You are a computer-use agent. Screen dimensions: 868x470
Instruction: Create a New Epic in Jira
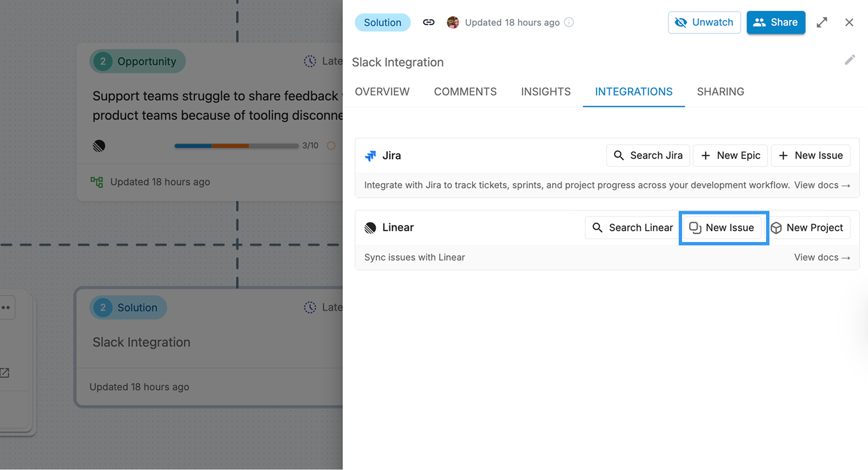click(x=731, y=156)
